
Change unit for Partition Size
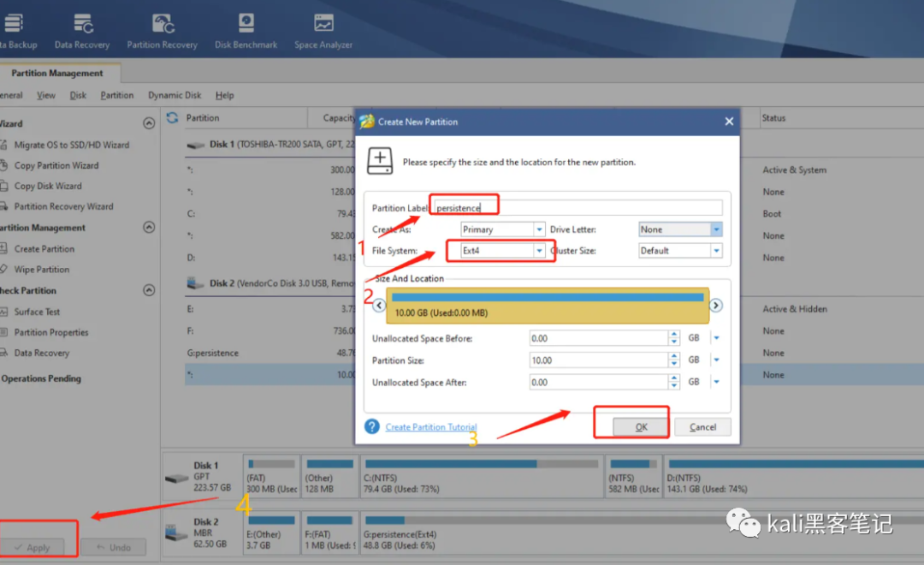(717, 360)
